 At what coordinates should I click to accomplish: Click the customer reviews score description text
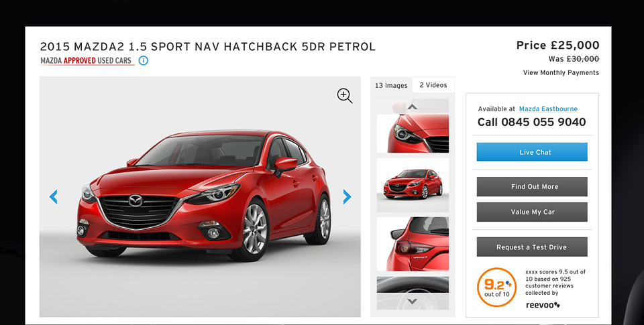pos(555,282)
